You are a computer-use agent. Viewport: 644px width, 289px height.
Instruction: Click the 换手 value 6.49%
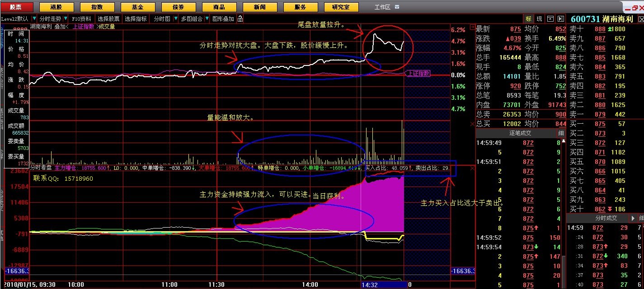point(556,38)
